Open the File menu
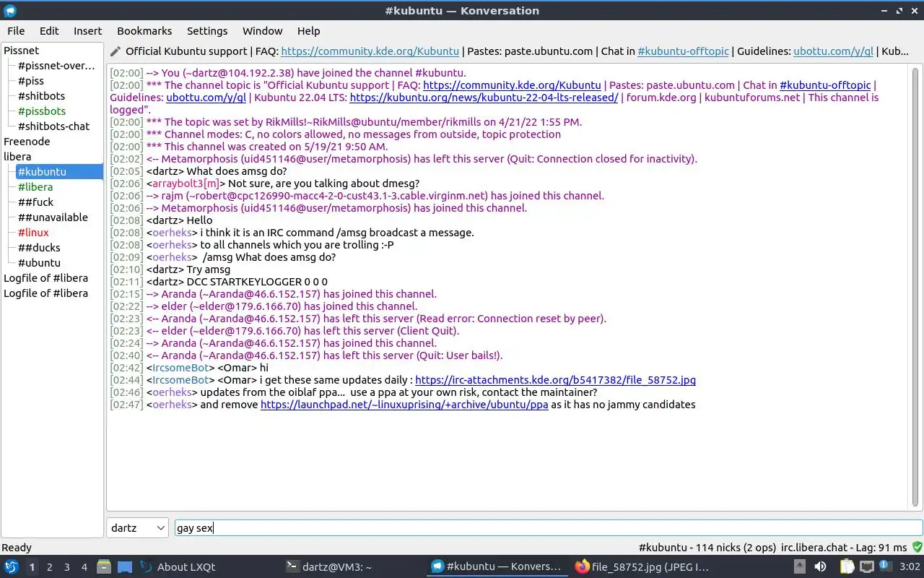 pos(16,31)
